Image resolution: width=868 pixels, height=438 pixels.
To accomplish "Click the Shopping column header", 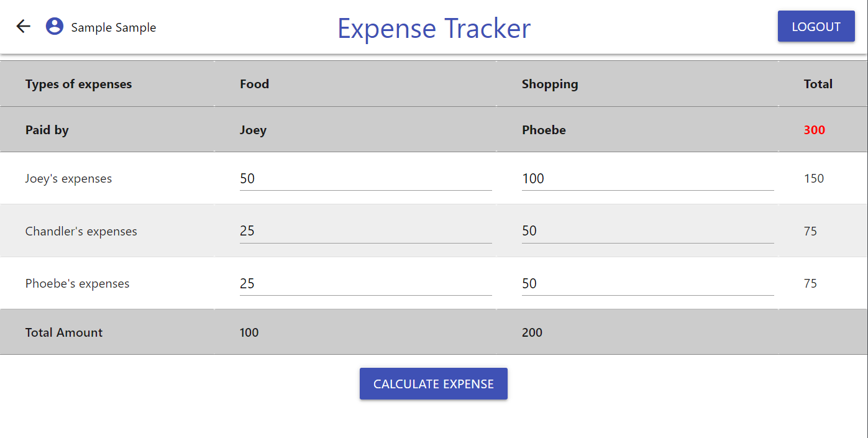I will tap(550, 83).
